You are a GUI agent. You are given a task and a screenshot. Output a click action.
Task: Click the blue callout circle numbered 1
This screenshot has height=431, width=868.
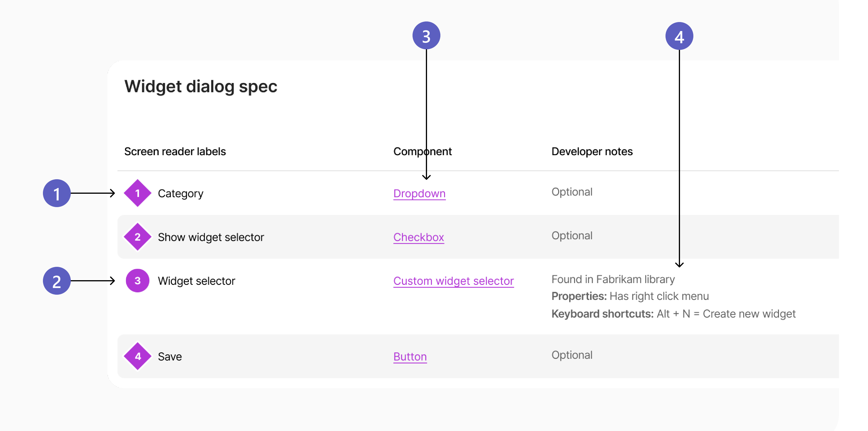click(x=57, y=193)
